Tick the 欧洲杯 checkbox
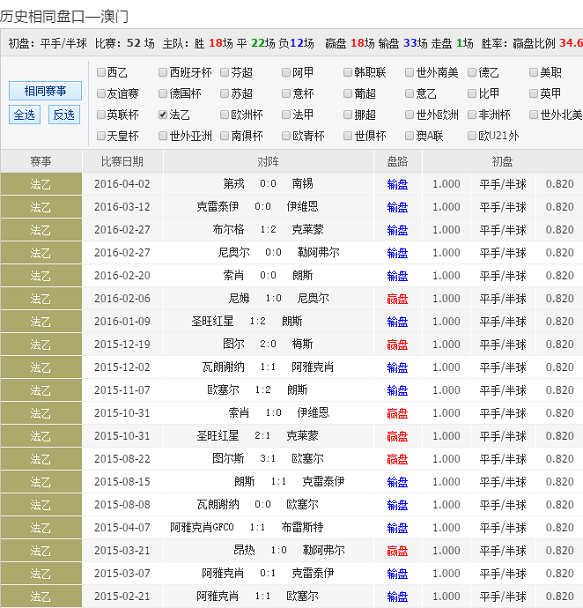The height and width of the screenshot is (608, 583). tap(224, 114)
